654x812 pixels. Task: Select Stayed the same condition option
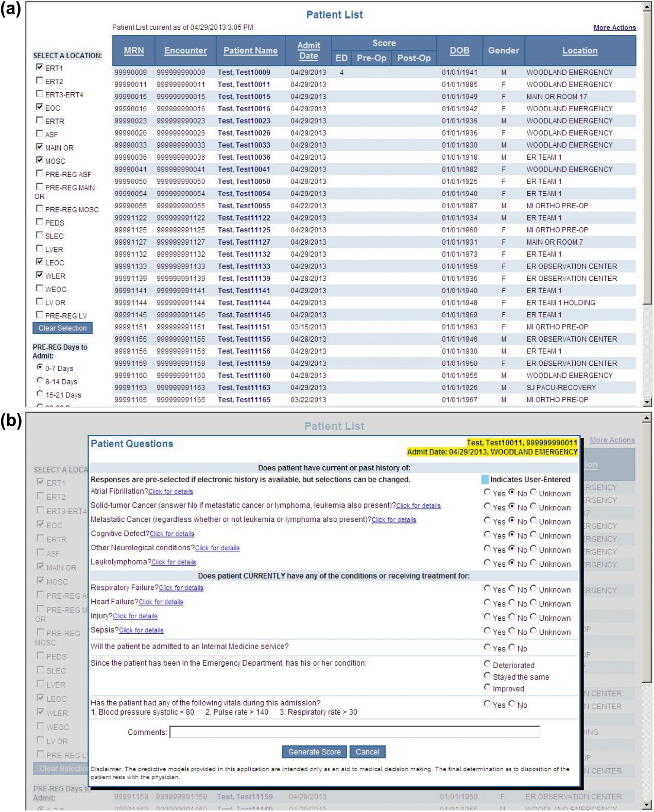(x=487, y=676)
